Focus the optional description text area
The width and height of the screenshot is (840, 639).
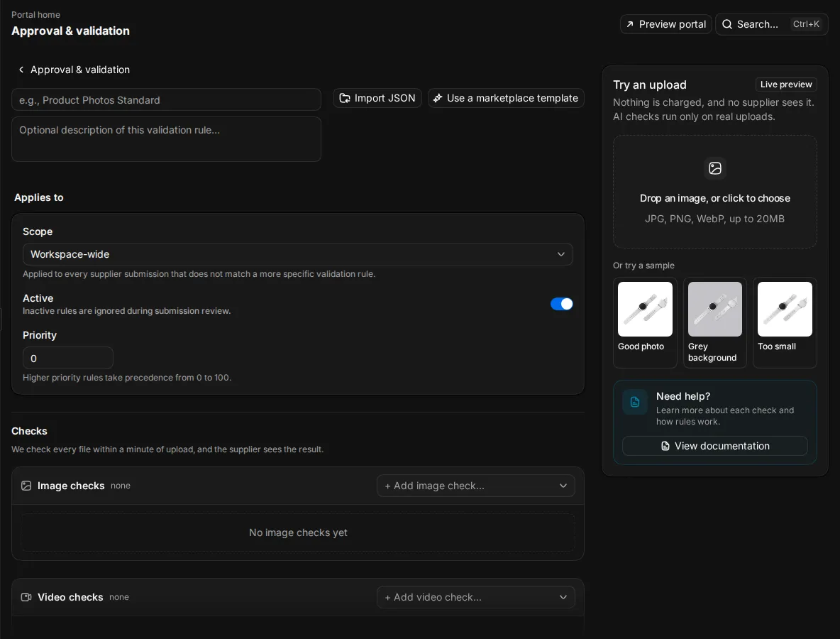(x=166, y=139)
